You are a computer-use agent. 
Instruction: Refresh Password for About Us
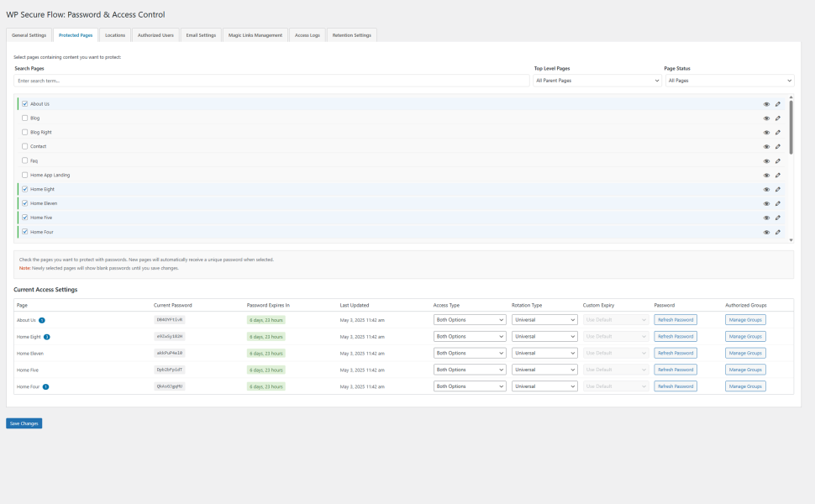coord(676,320)
